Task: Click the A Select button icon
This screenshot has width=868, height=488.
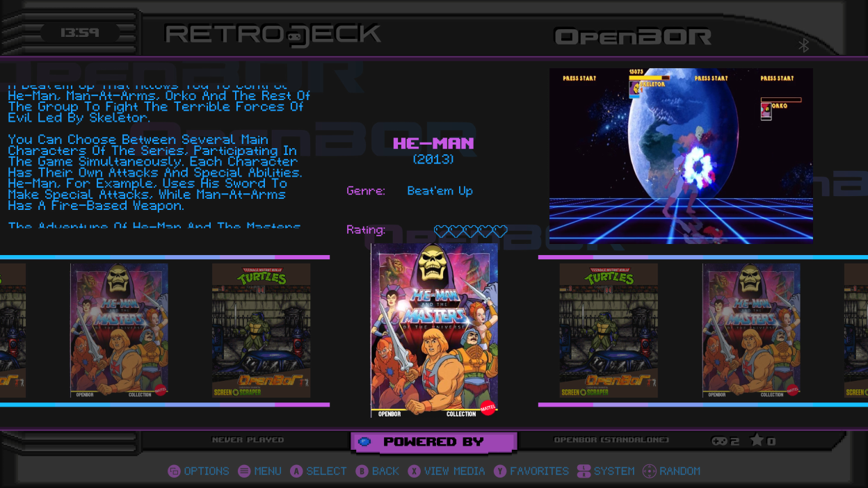Action: [x=296, y=471]
